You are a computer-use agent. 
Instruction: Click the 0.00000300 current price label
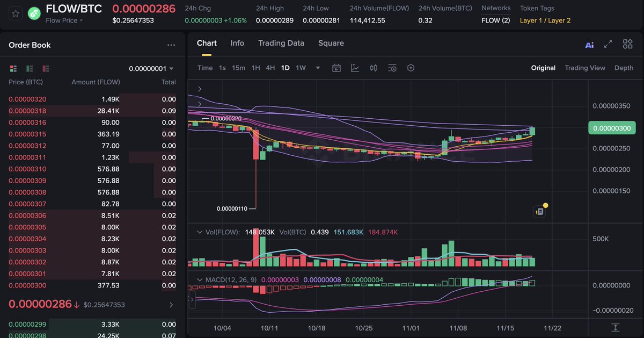[x=612, y=128]
